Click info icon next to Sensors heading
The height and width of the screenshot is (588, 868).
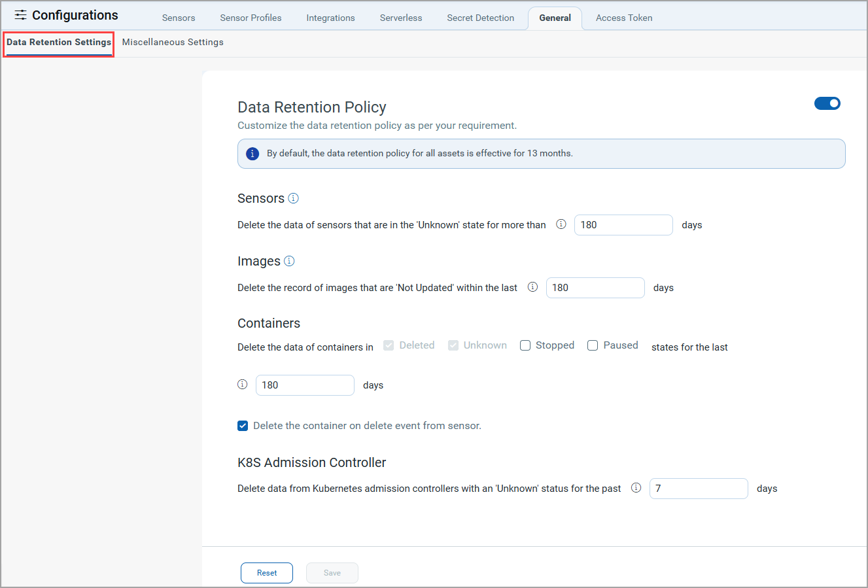point(293,198)
